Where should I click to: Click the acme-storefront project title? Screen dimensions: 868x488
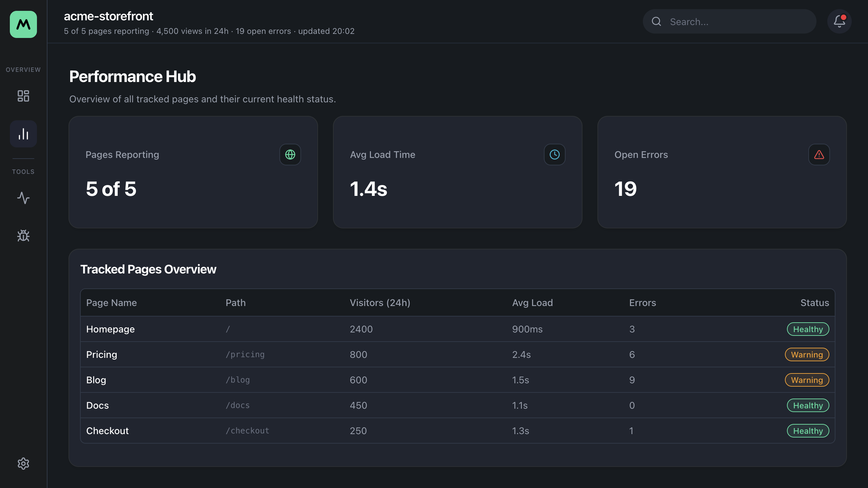tap(108, 16)
